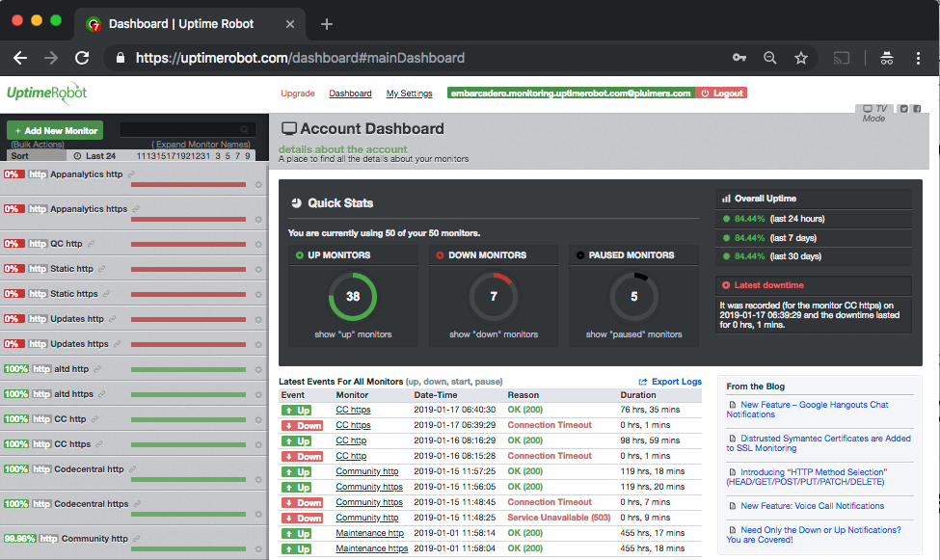Show "down" monitors filter
This screenshot has width=940, height=560.
pos(493,334)
